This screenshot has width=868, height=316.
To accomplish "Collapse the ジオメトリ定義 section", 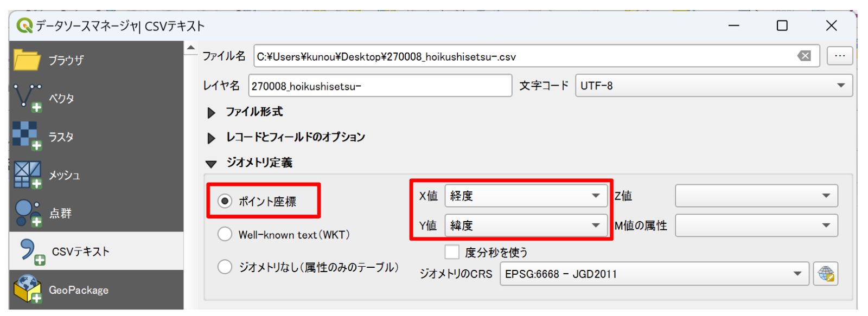I will 211,164.
